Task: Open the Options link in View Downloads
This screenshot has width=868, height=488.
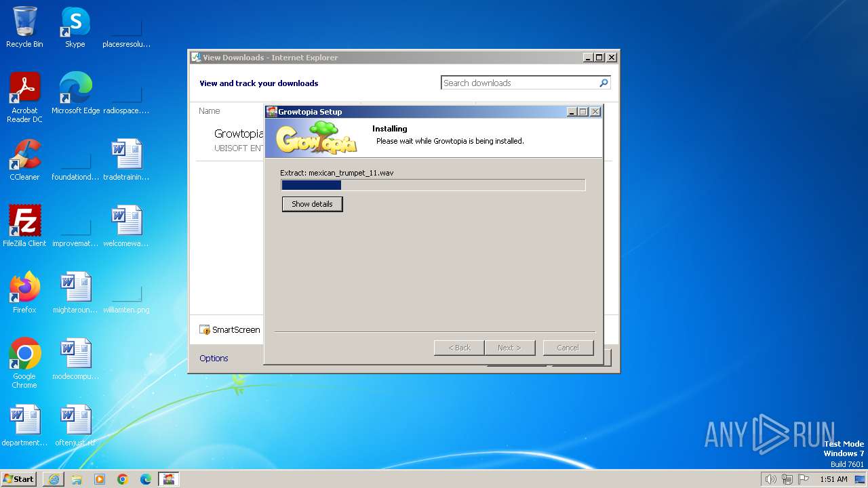Action: click(214, 358)
